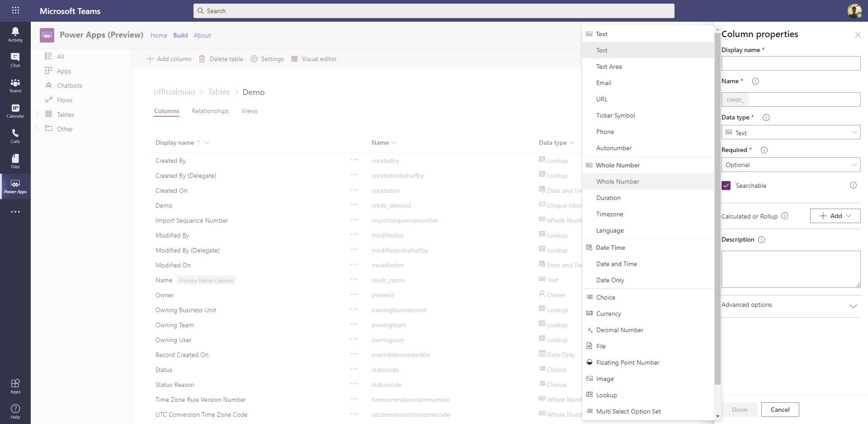The image size is (868, 424).
Task: Switch to the Relationships tab
Action: point(210,111)
